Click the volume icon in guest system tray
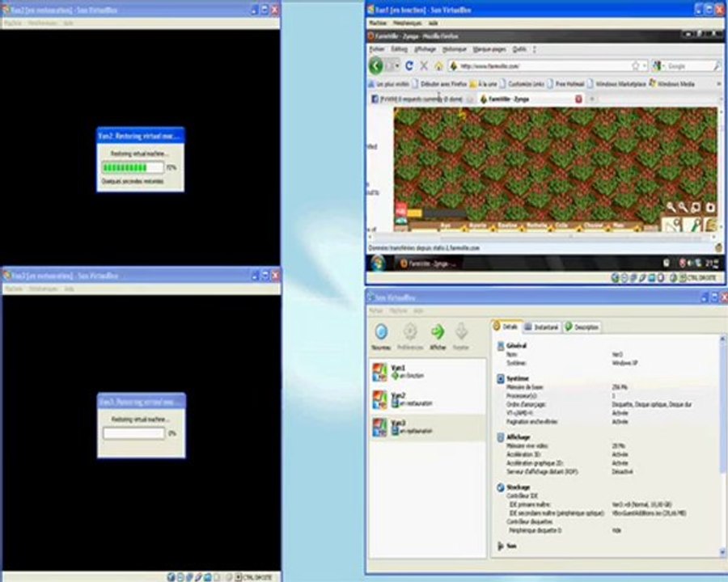The width and height of the screenshot is (728, 582). [691, 264]
